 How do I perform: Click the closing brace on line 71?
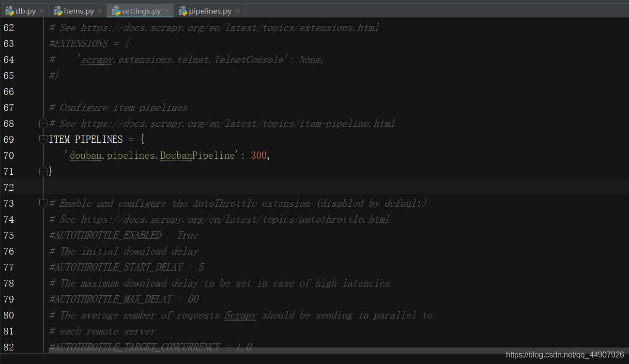pyautogui.click(x=50, y=171)
